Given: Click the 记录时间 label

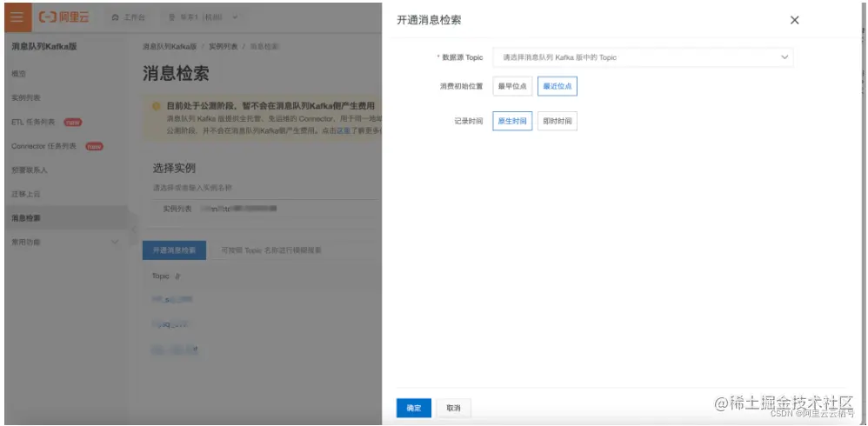Looking at the screenshot, I should [468, 121].
